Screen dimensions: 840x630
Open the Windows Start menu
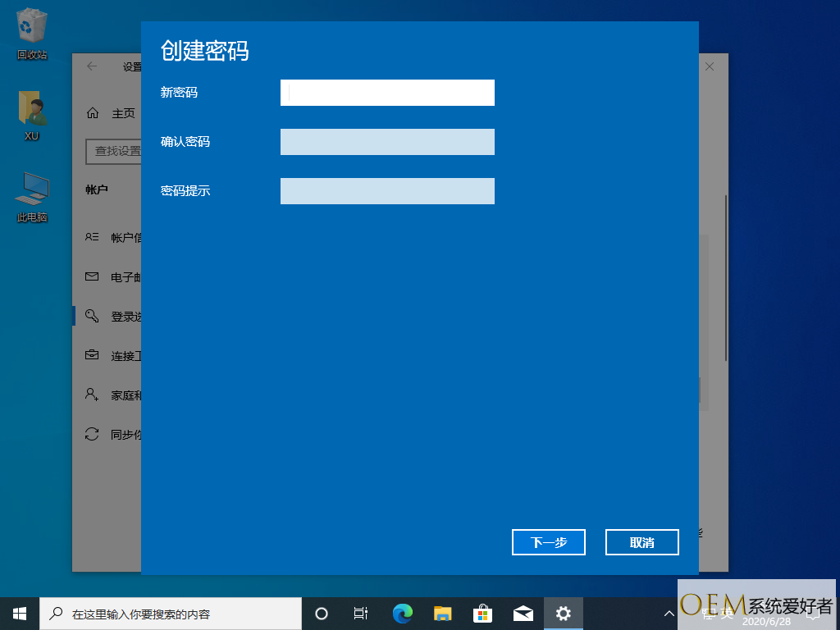(x=20, y=613)
